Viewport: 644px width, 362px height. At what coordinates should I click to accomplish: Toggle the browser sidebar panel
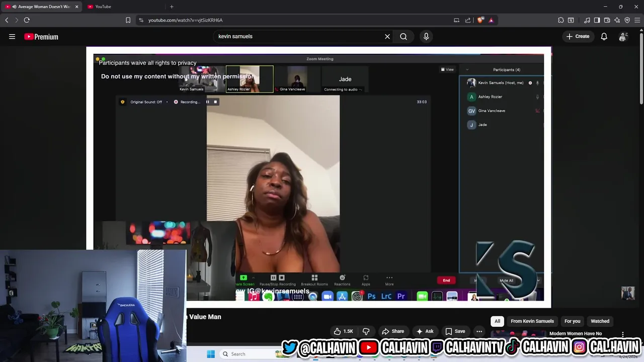click(x=597, y=20)
